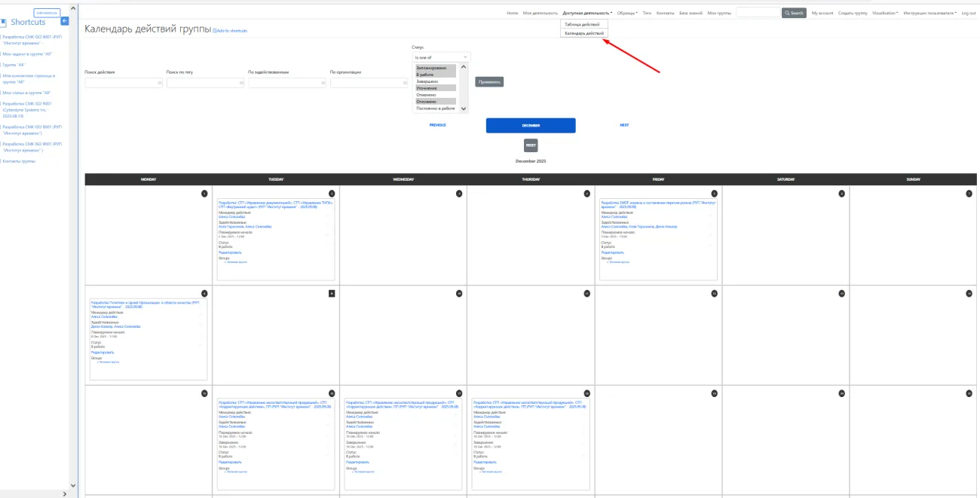Open the Статус 'Is one of' operator dropdown
The image size is (980, 498).
441,57
